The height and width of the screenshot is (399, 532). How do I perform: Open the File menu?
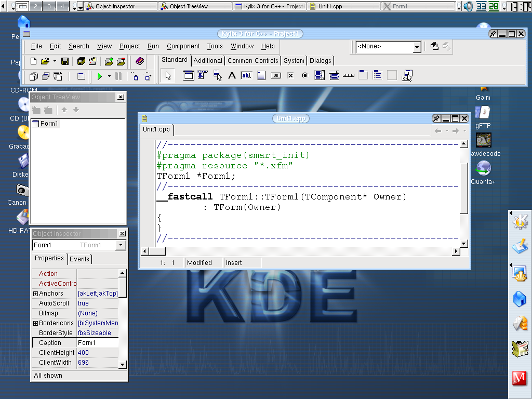[x=36, y=46]
